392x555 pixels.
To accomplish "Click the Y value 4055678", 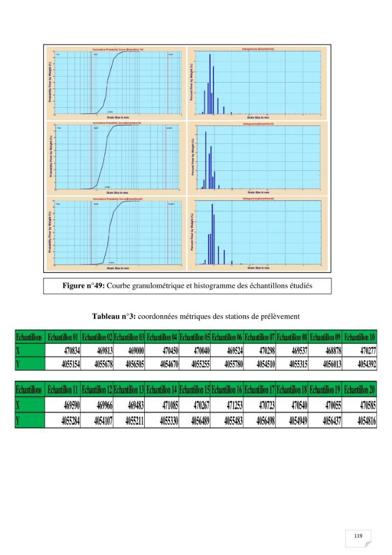I will coord(104,364).
